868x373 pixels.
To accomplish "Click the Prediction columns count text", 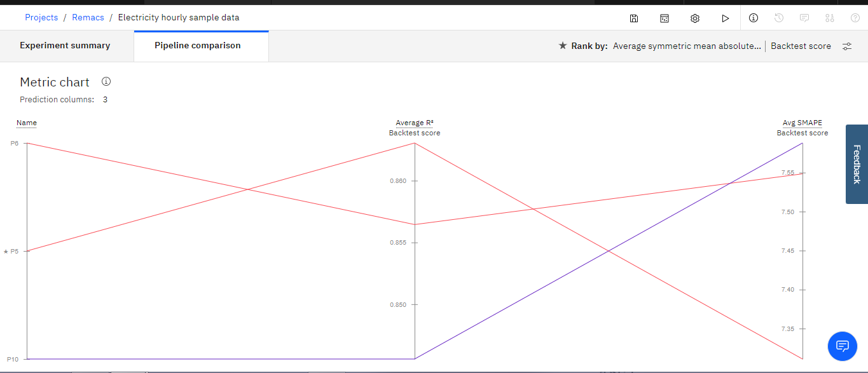I will pyautogui.click(x=64, y=100).
